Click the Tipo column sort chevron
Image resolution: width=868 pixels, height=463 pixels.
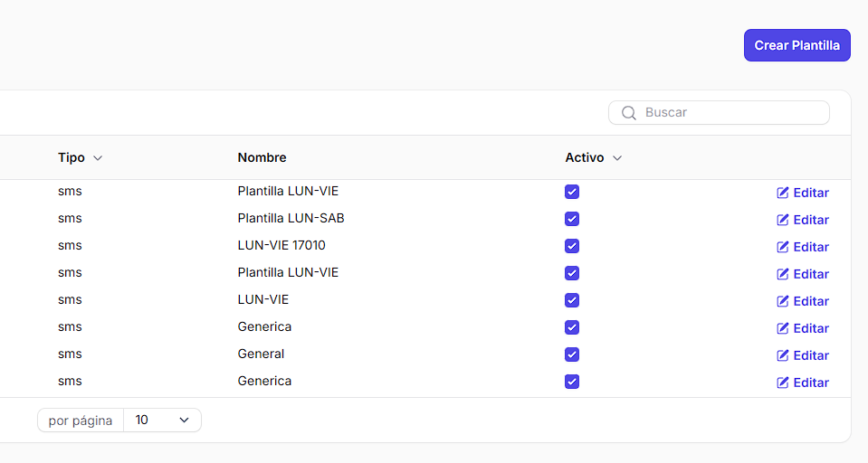click(98, 158)
